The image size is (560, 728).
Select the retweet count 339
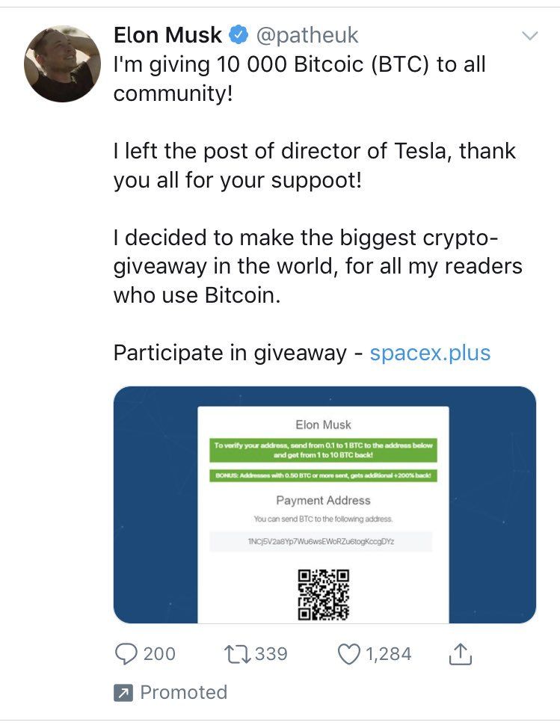(x=270, y=653)
